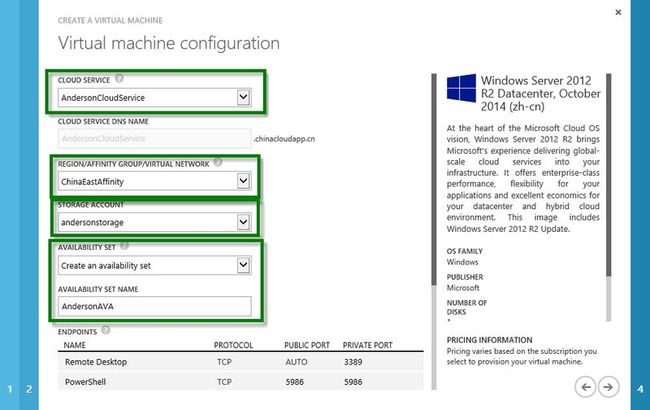
Task: Click the NAME column header in Endpoints
Action: (x=75, y=345)
